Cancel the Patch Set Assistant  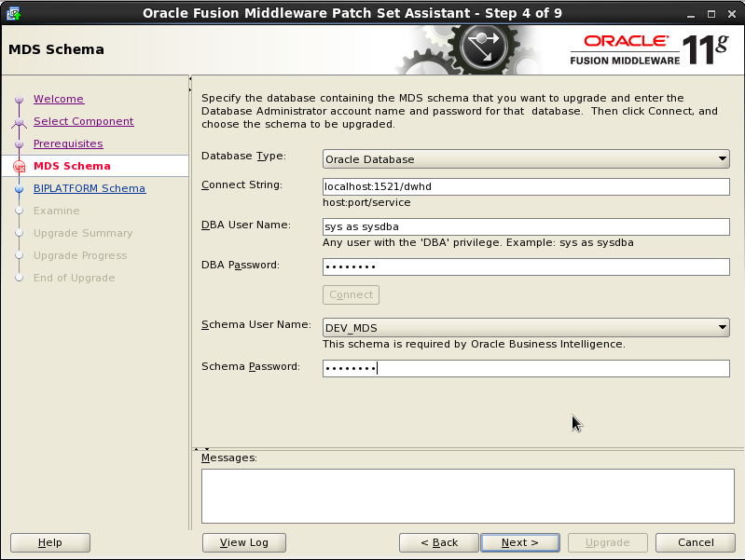click(696, 542)
